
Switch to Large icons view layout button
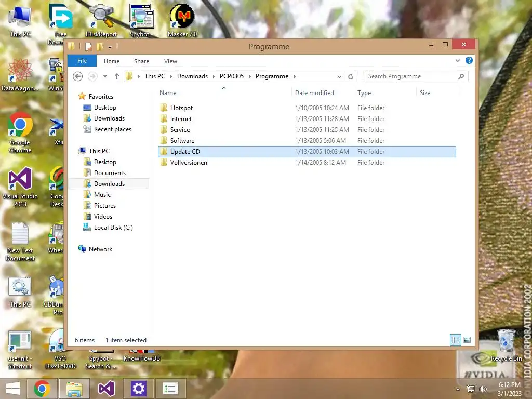pos(467,340)
